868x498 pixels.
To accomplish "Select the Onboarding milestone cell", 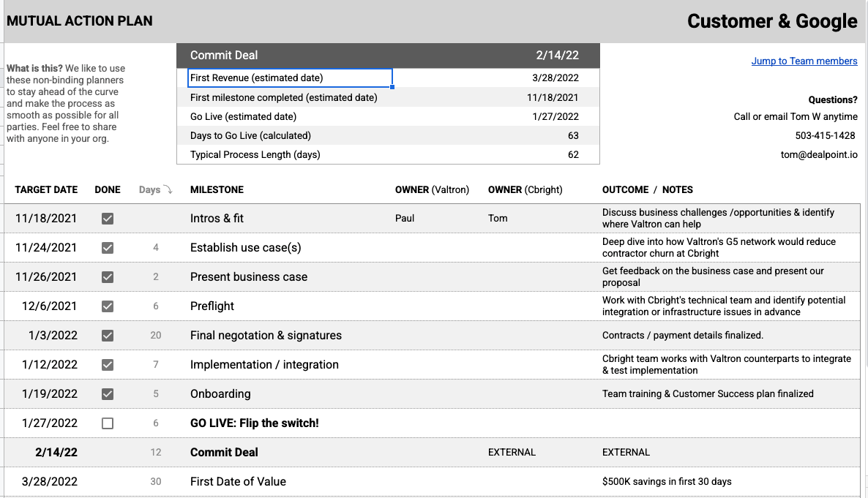I will [x=220, y=394].
